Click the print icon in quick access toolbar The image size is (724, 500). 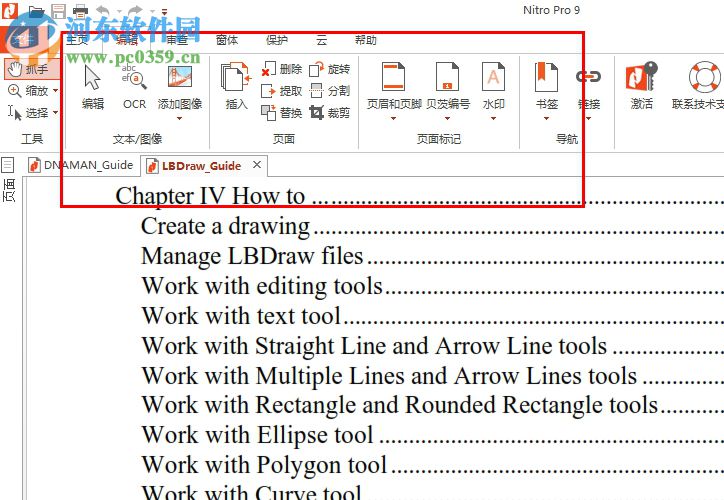point(80,11)
